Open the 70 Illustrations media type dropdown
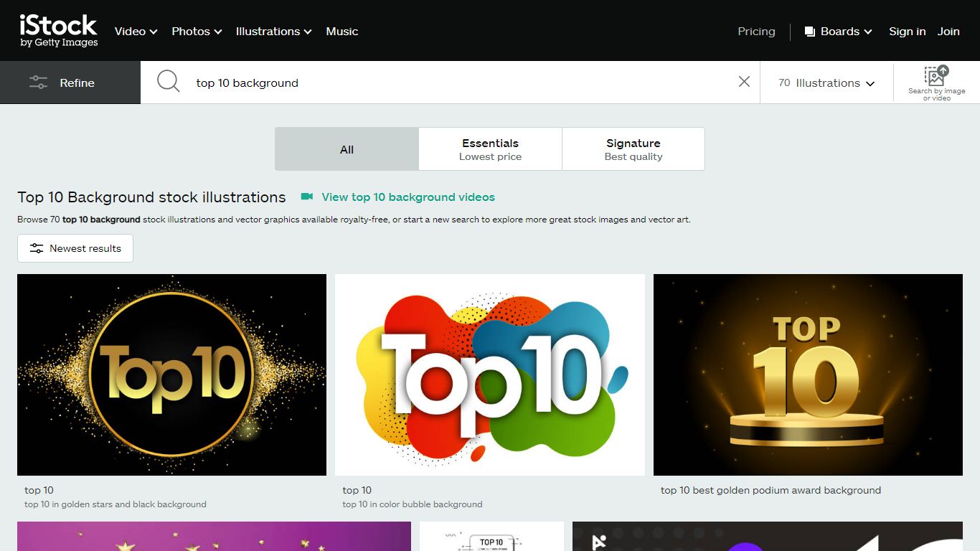This screenshot has width=980, height=551. [x=826, y=83]
